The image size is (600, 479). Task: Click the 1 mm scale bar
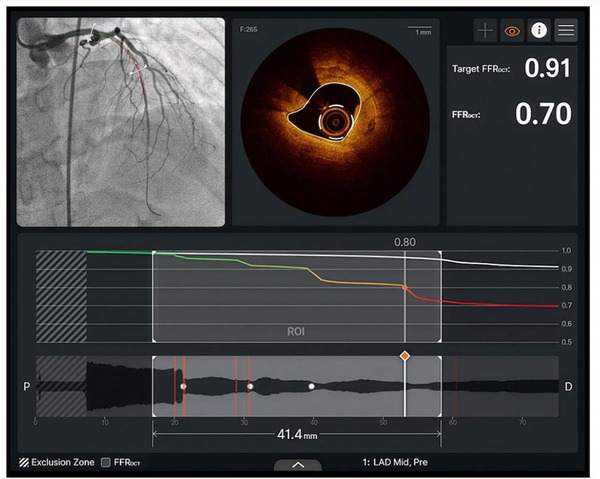pyautogui.click(x=420, y=31)
